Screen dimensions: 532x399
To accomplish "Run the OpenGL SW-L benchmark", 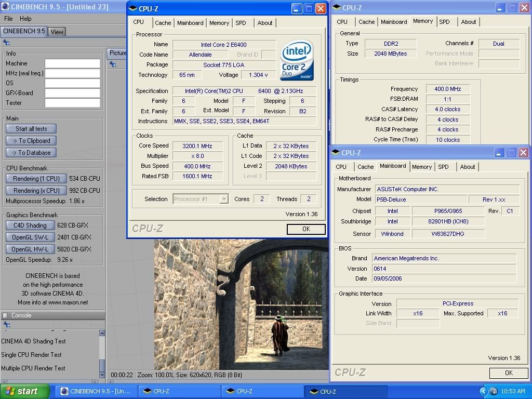I will point(30,237).
